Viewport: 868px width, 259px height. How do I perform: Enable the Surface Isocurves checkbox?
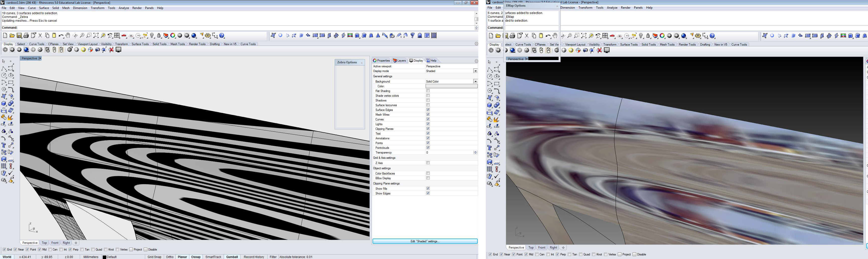(428, 105)
